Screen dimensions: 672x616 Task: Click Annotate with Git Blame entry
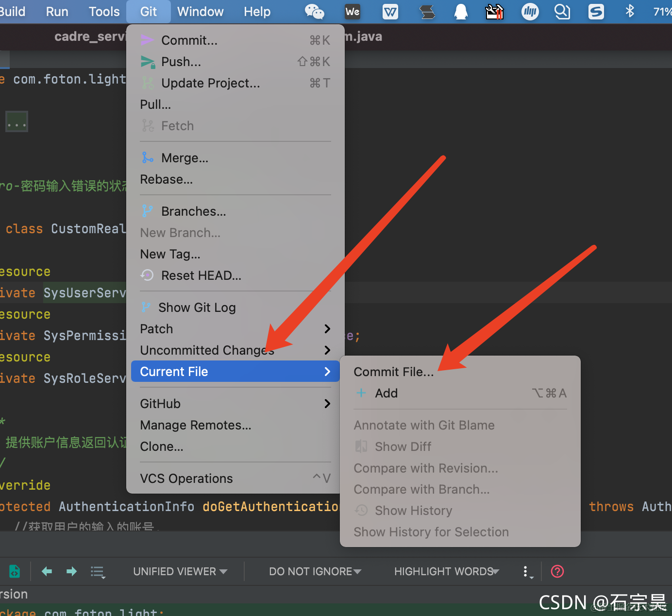(460, 425)
